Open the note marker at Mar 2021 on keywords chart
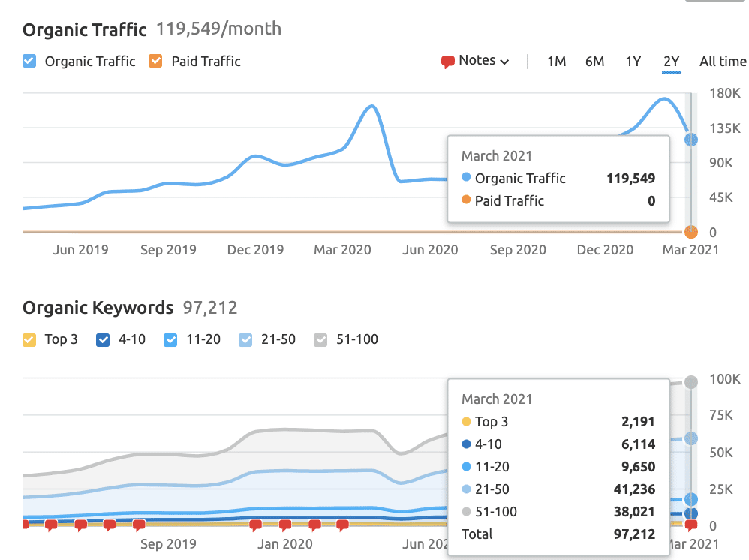The width and height of the screenshot is (749, 560). click(691, 525)
